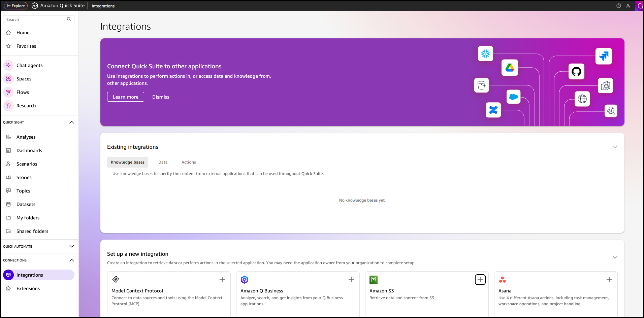Screen dimensions: 644x318
Task: Click the Model Context Protocol card title
Action: point(137,291)
